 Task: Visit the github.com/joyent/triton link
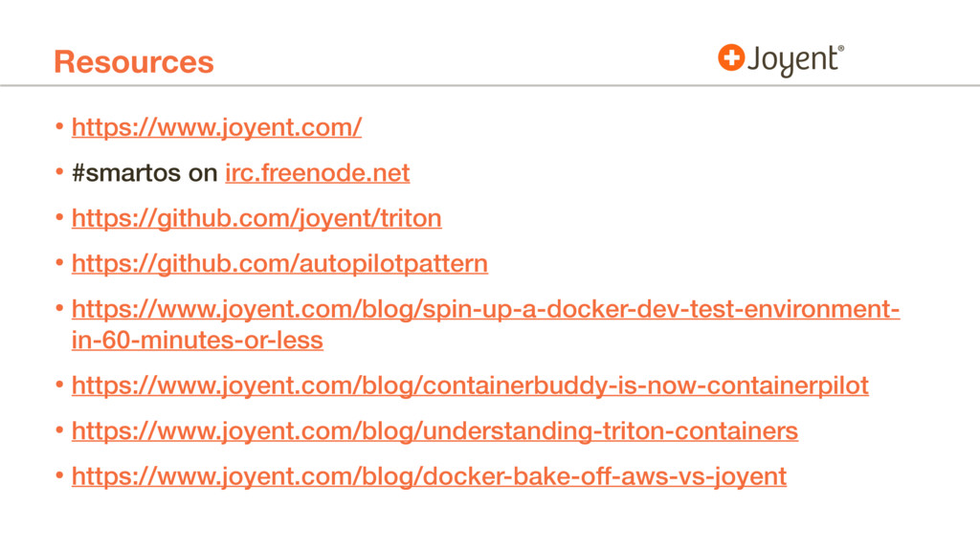click(256, 219)
